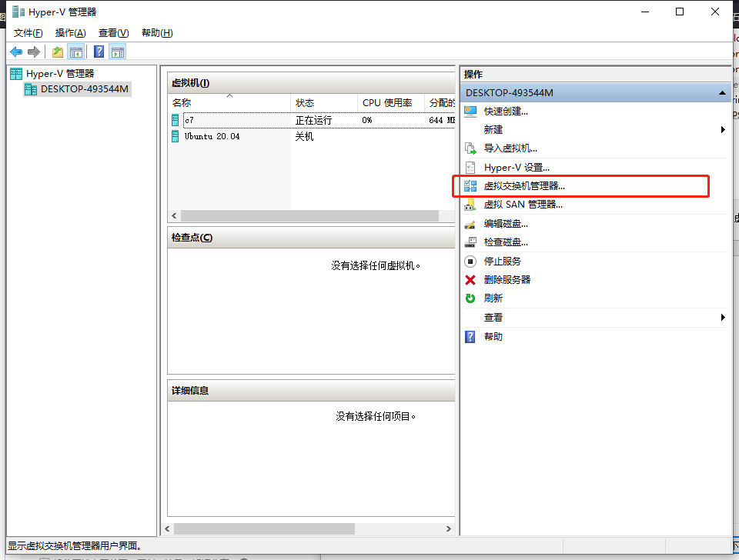Open the 查看(V) menu
The height and width of the screenshot is (560, 739).
[x=114, y=33]
